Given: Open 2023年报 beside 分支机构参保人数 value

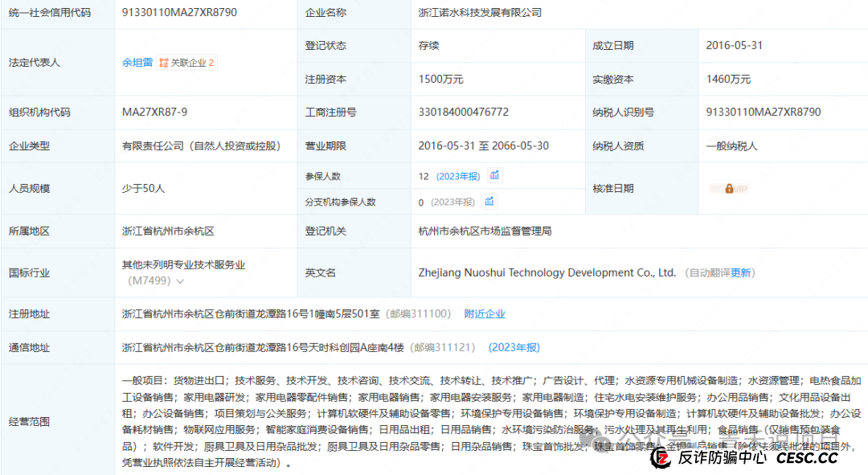Looking at the screenshot, I should (x=452, y=203).
